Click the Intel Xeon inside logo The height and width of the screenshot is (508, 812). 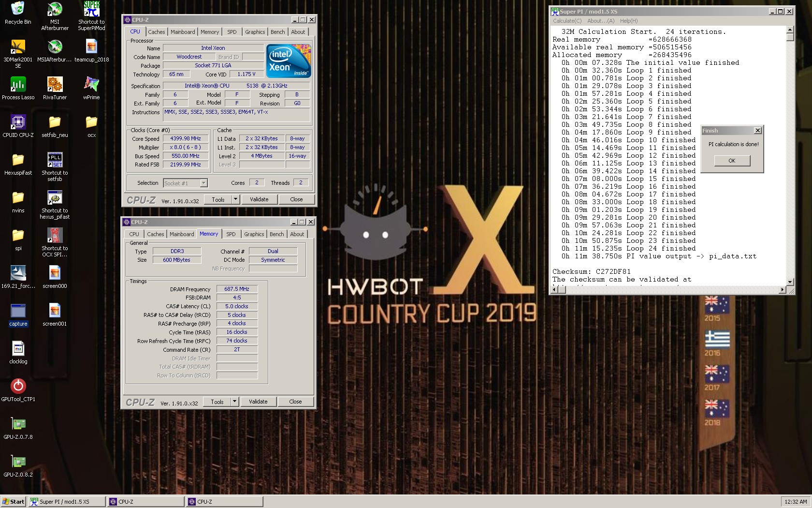click(289, 61)
